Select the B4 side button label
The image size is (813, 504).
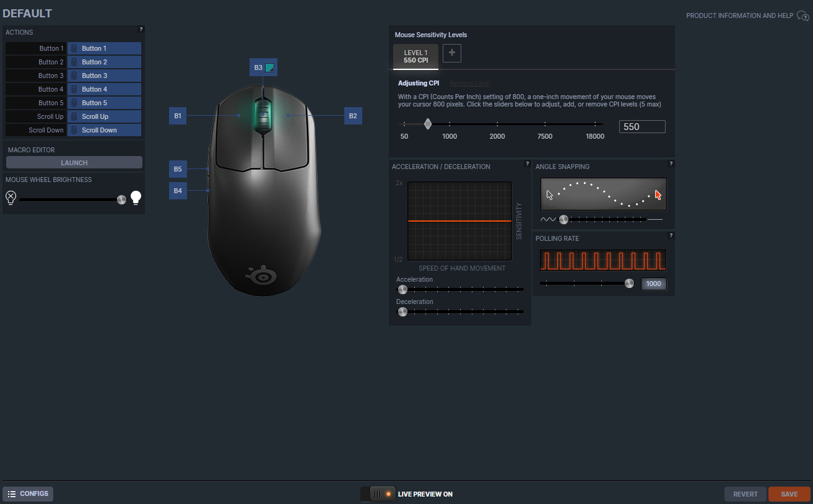pos(178,191)
